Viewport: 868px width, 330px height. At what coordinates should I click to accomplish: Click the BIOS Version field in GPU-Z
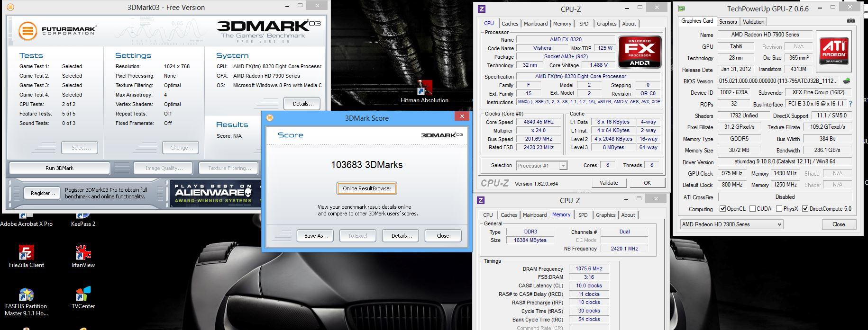779,81
